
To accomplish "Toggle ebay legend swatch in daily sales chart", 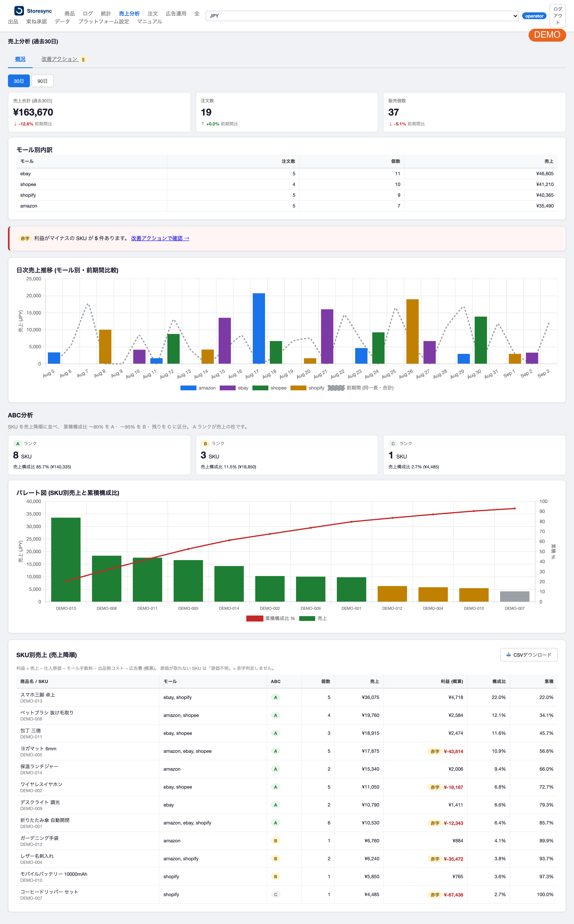I will (x=227, y=388).
